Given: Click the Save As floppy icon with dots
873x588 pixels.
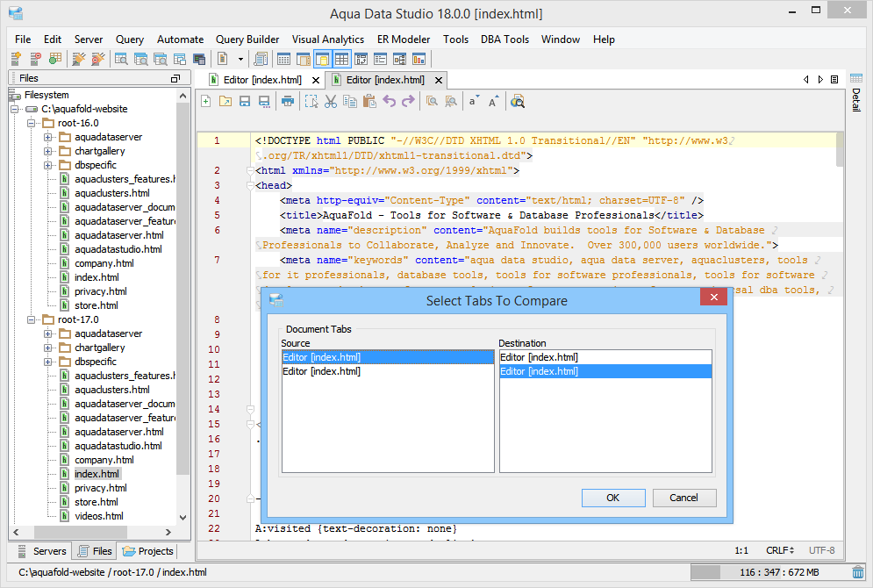Looking at the screenshot, I should coord(264,101).
